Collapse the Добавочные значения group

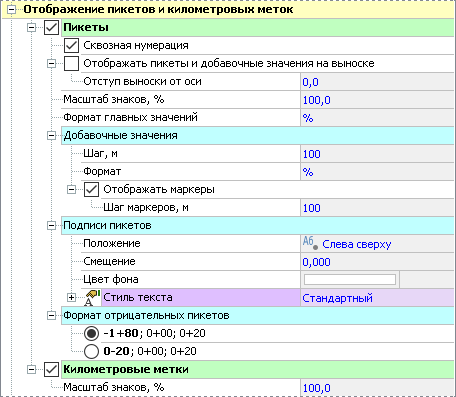click(x=51, y=135)
